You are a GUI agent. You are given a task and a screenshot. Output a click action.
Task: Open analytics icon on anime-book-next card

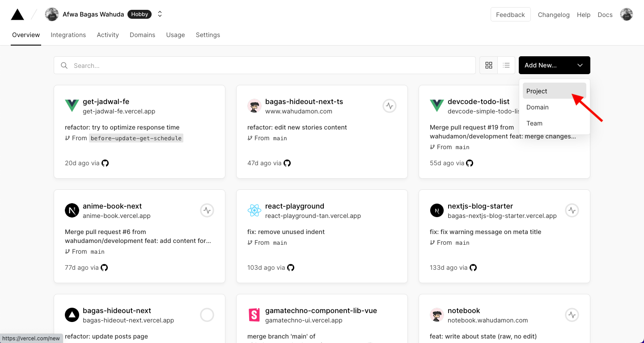[x=207, y=210]
